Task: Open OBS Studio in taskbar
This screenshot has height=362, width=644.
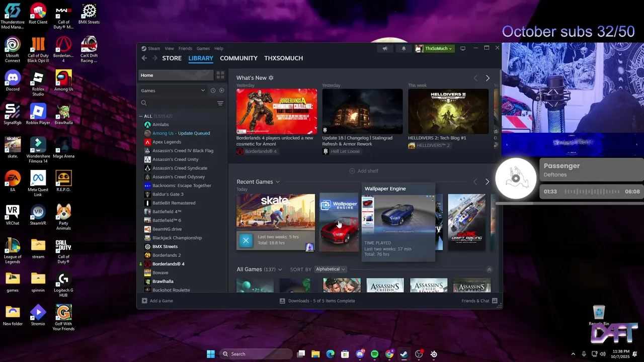Action: [419, 354]
